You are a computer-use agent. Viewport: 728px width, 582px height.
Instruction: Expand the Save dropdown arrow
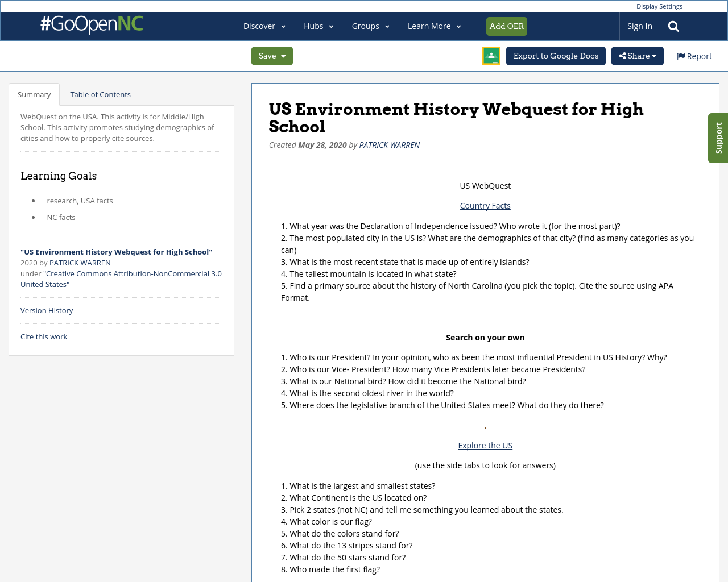pos(282,55)
